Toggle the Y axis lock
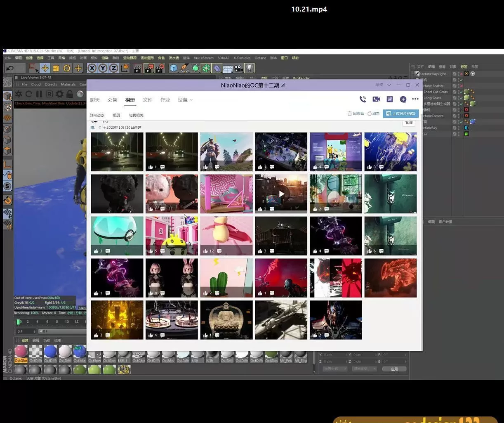This screenshot has width=504, height=423. click(103, 68)
